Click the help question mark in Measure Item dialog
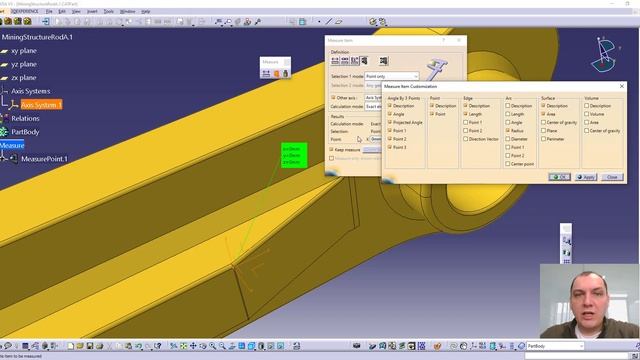Screen dimensions: 640x360 (x=443, y=40)
